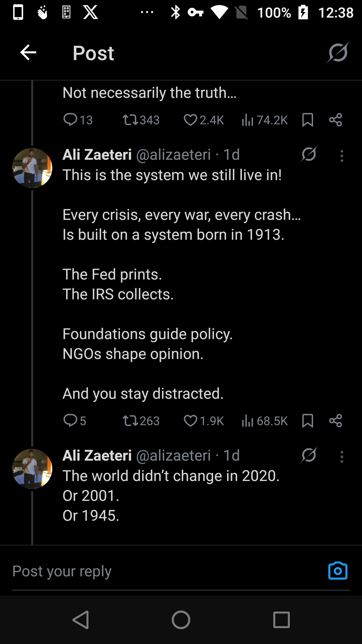Viewport: 362px width, 644px height.
Task: Tap the Post your reply field
Action: (x=168, y=571)
